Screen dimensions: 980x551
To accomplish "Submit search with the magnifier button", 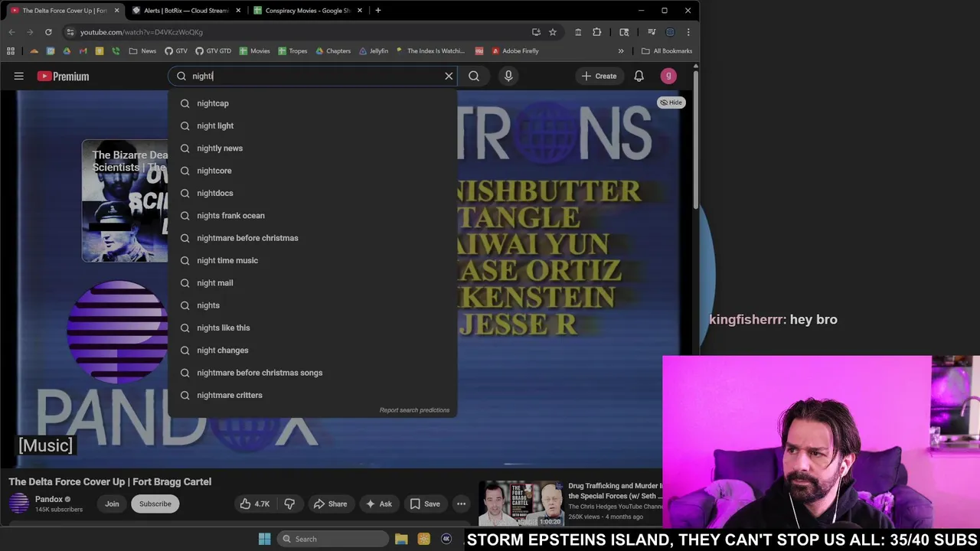I will click(x=474, y=76).
